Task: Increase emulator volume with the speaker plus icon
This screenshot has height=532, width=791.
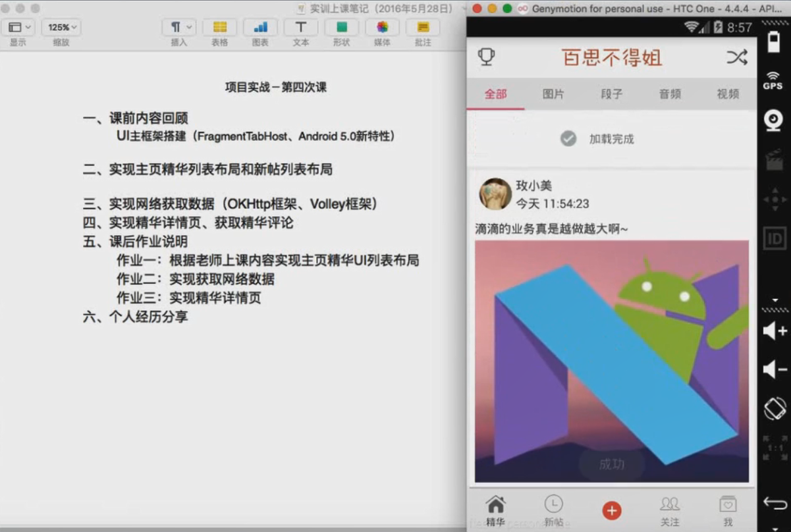Action: point(775,331)
